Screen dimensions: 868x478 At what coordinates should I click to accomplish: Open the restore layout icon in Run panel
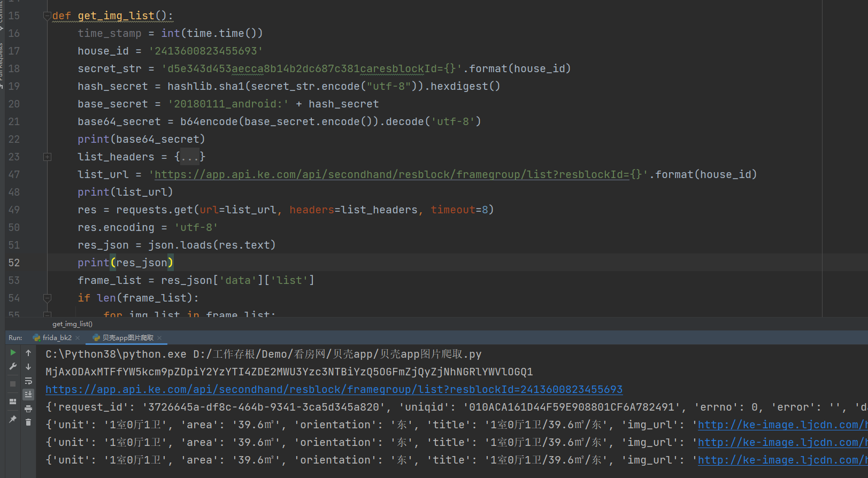(13, 401)
